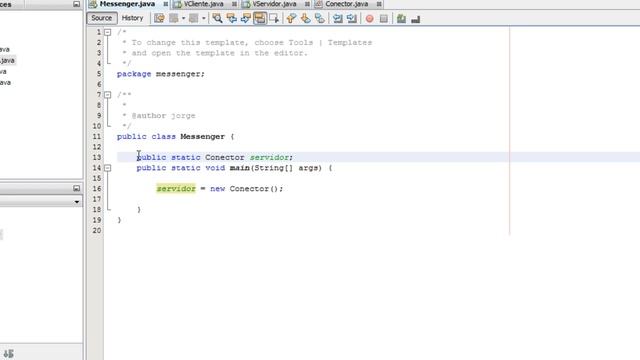Switch to Source view
Image resolution: width=640 pixels, height=360 pixels.
pyautogui.click(x=102, y=18)
